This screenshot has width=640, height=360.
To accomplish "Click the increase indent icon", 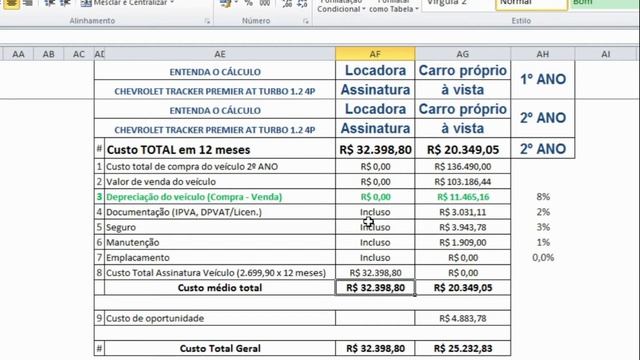I will (65, 3).
